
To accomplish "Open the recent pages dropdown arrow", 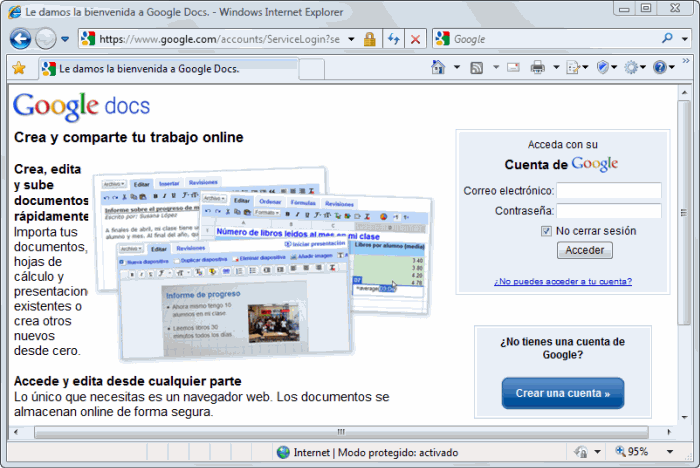I will (x=65, y=39).
